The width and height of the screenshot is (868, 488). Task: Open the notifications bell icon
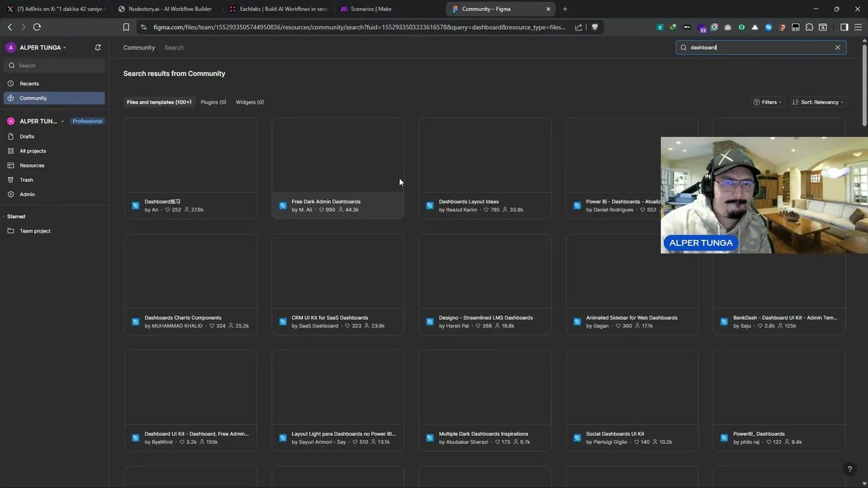point(98,47)
